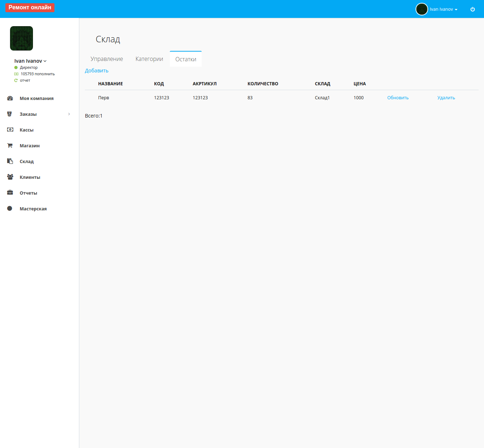
Task: Open Клиенты menu item
Action: (30, 177)
